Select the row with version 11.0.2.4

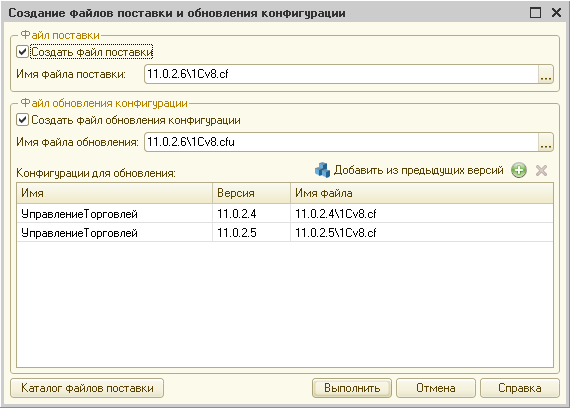pyautogui.click(x=285, y=213)
